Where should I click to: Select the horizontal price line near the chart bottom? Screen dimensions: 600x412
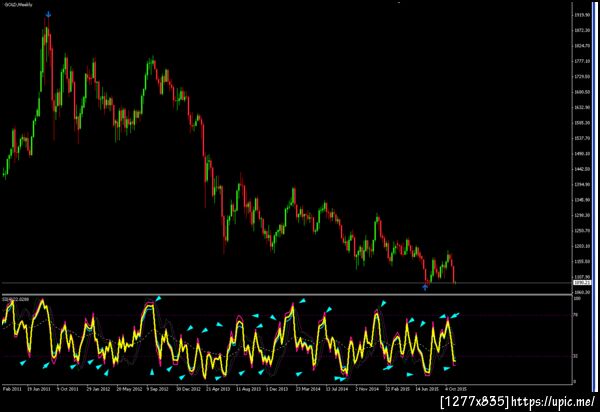tap(286, 283)
